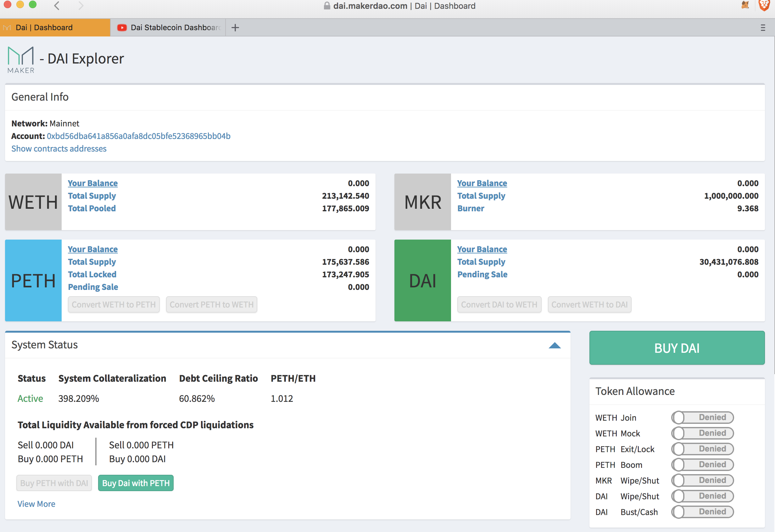Toggle DAI Wipe/Shut allowance

tap(702, 496)
